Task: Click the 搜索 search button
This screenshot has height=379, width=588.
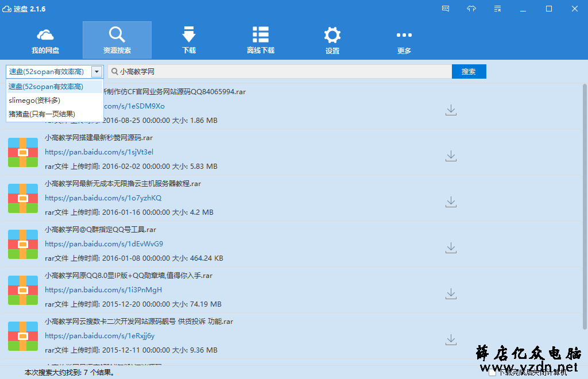Action: 469,72
